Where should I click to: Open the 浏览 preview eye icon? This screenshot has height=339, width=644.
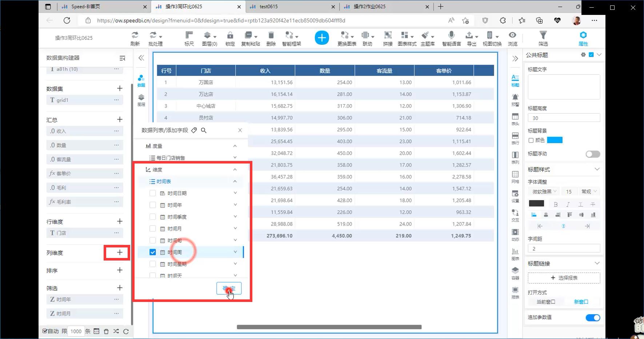coord(512,35)
